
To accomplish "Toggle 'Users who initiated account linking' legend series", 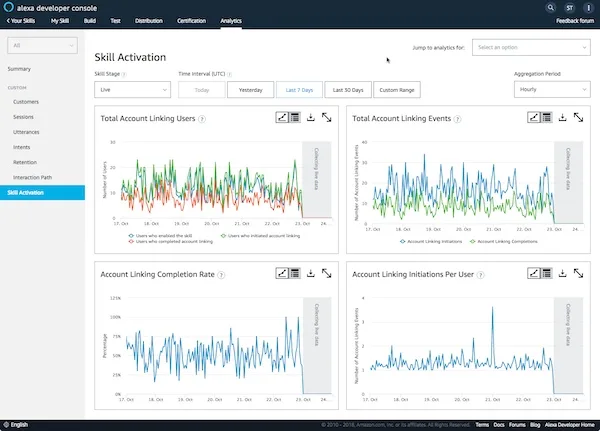I will coord(260,236).
